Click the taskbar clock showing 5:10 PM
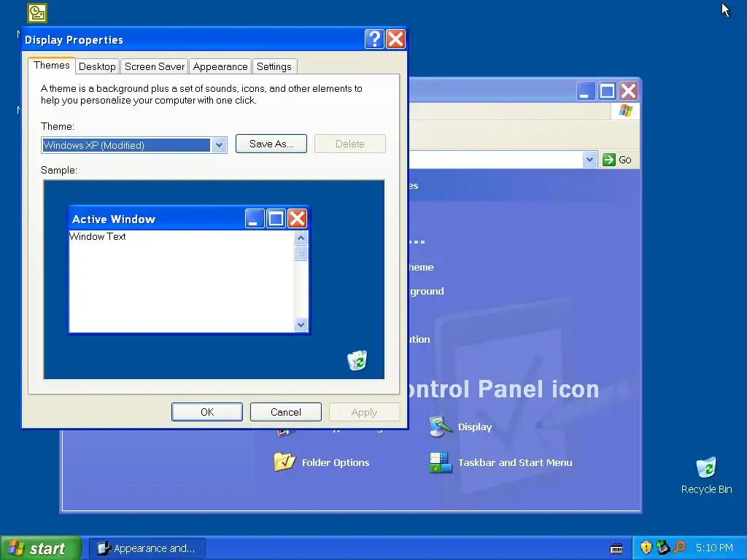The height and width of the screenshot is (560, 747). pyautogui.click(x=714, y=548)
